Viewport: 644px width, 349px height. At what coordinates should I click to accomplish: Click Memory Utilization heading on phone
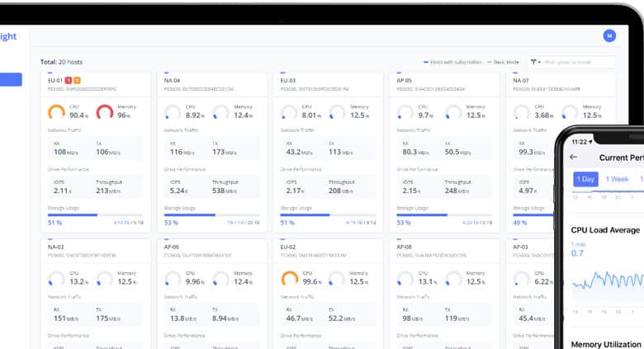tap(606, 344)
